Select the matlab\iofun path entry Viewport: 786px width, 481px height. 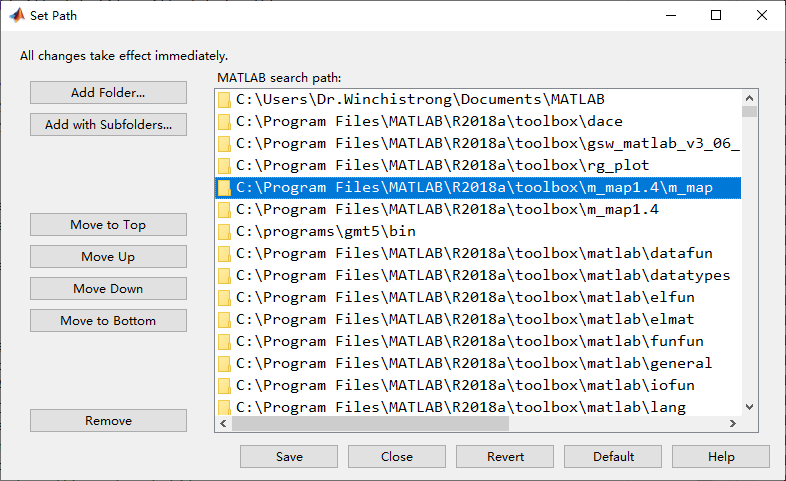pos(478,386)
